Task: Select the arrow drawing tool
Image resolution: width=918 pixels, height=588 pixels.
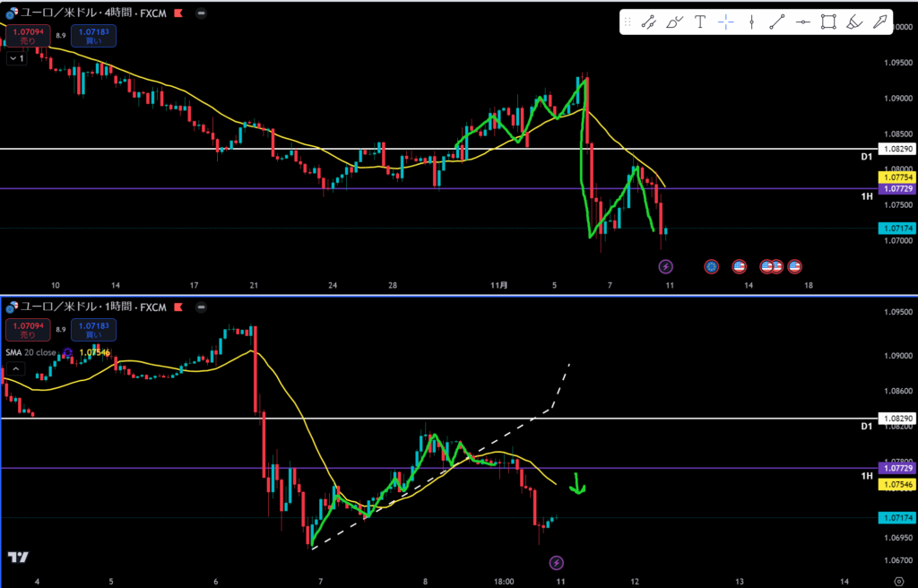Action: pos(881,22)
